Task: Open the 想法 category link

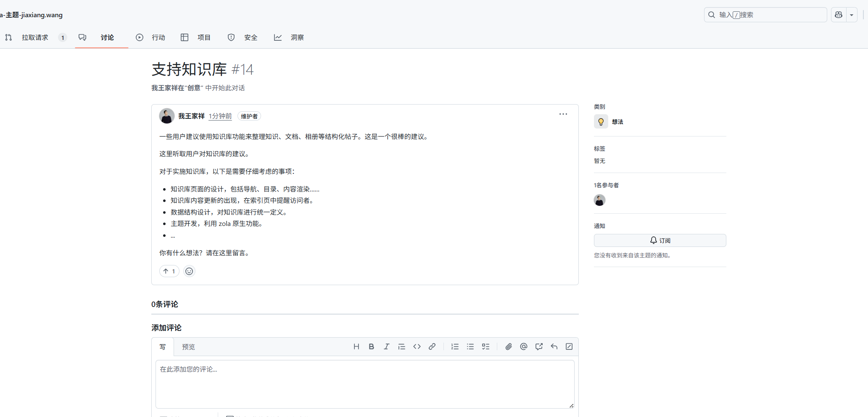Action: click(x=617, y=122)
